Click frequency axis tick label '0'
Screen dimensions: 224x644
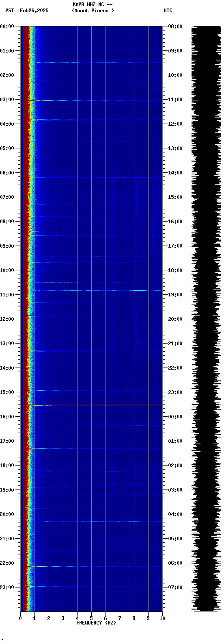(20, 618)
